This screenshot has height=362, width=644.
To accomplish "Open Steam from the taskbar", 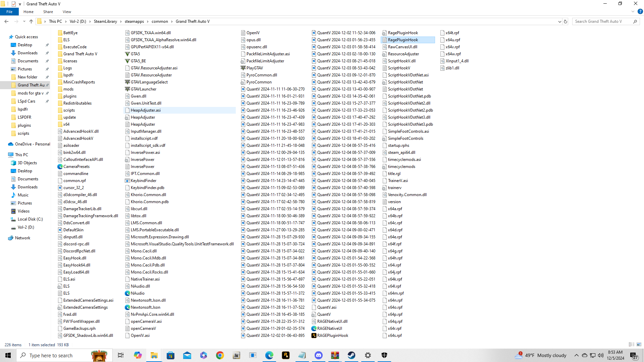I will (x=352, y=355).
